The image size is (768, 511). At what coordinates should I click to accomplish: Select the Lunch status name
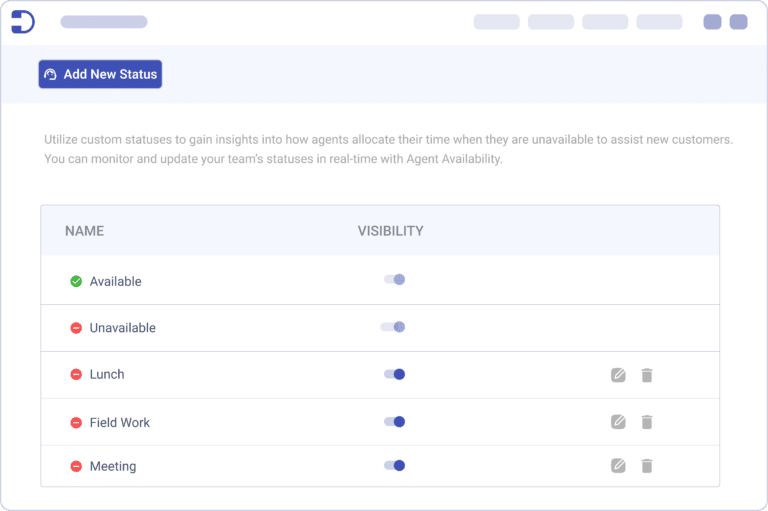click(107, 375)
